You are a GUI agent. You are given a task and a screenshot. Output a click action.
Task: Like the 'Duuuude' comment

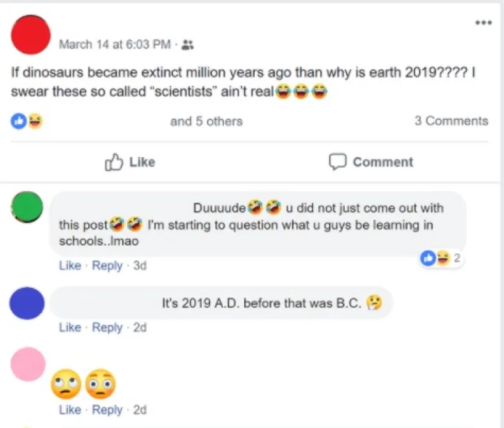(70, 265)
